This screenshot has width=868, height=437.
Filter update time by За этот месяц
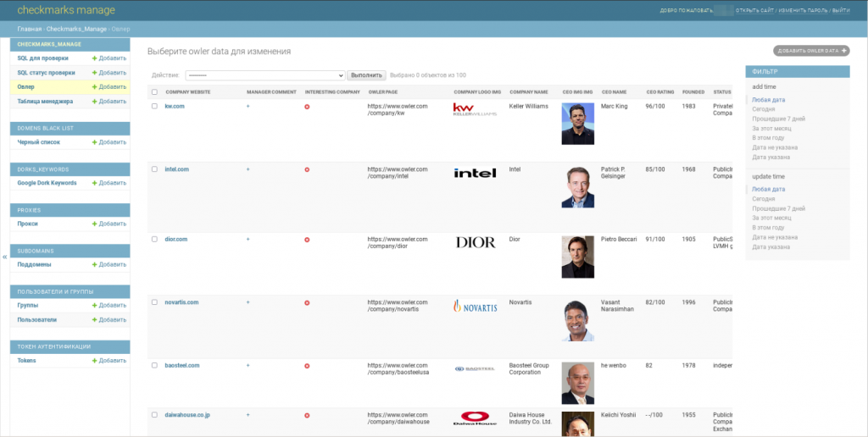(771, 218)
